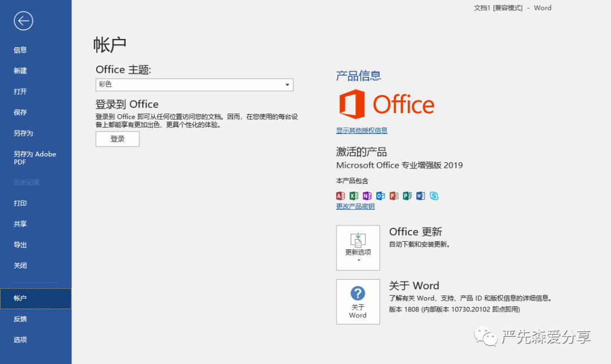
Task: Select 帐户 in the backstage menu
Action: click(x=36, y=298)
